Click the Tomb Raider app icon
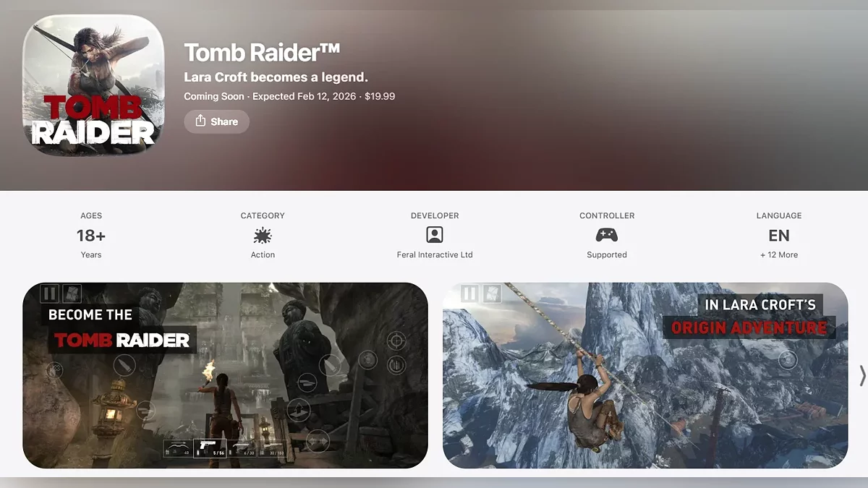868x488 pixels. [x=93, y=85]
